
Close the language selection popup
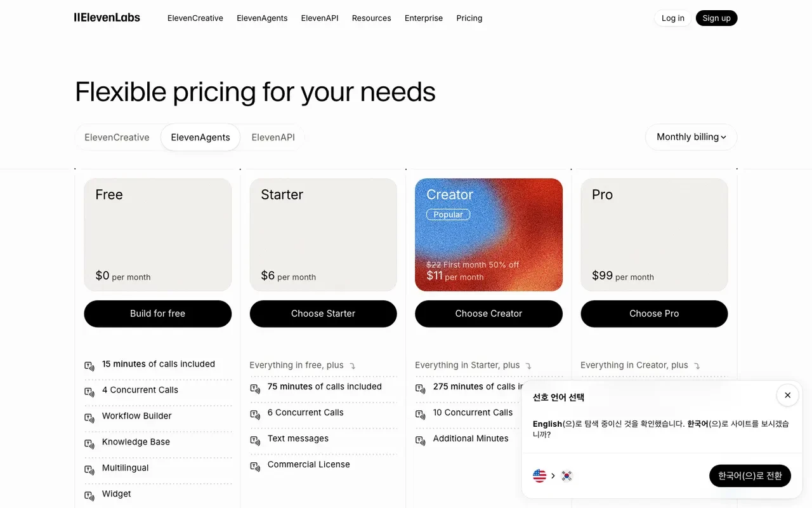[x=787, y=395]
